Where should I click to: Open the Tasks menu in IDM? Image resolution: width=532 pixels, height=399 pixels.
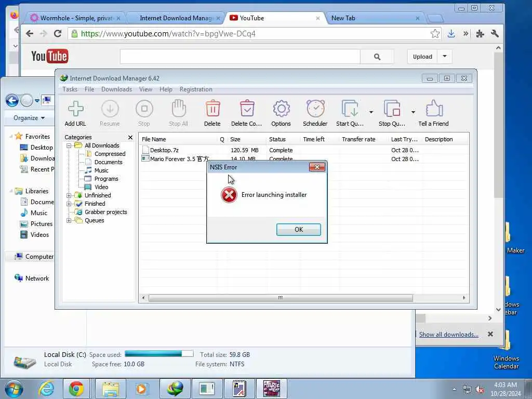click(x=70, y=89)
